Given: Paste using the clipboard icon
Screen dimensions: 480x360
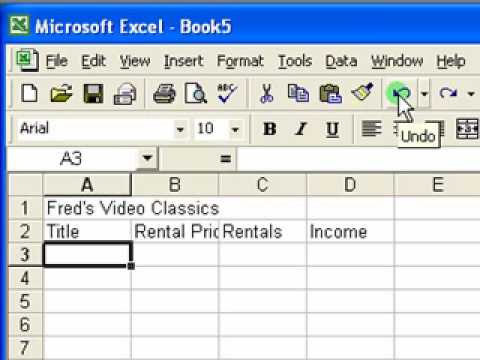Looking at the screenshot, I should [330, 93].
